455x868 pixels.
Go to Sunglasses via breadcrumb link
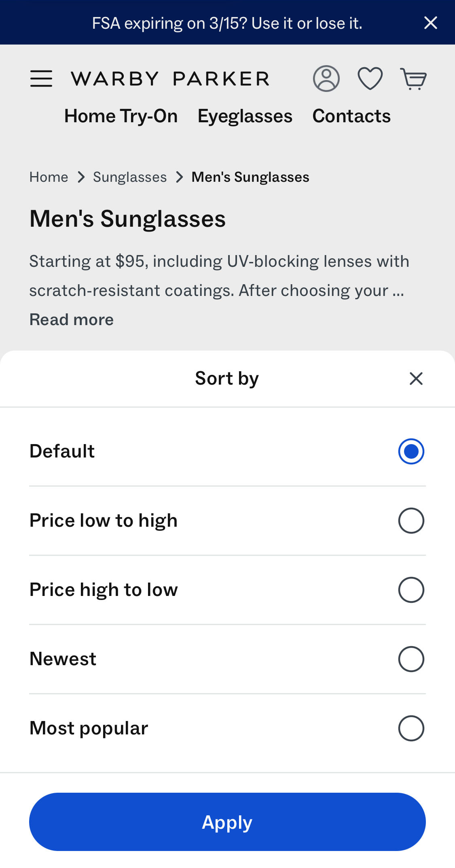click(130, 177)
